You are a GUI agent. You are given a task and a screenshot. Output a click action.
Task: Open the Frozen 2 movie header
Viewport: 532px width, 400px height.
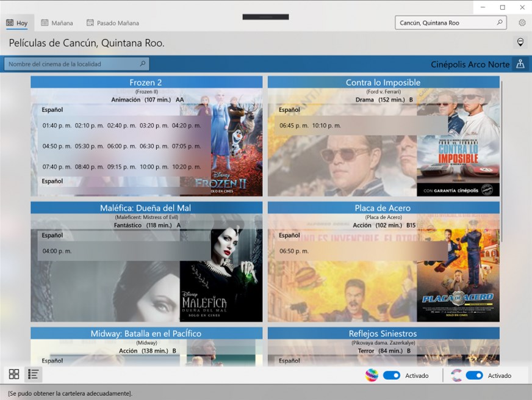(x=146, y=82)
